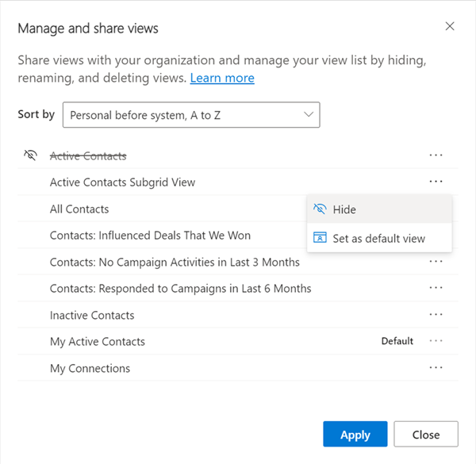The height and width of the screenshot is (464, 476).
Task: Select the All Contacts view row
Action: (79, 209)
